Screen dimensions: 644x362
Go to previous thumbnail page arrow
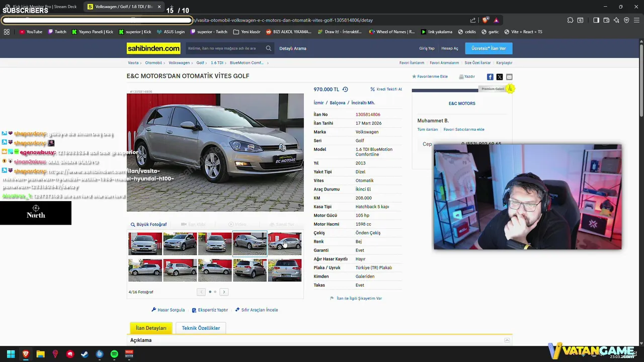click(201, 292)
